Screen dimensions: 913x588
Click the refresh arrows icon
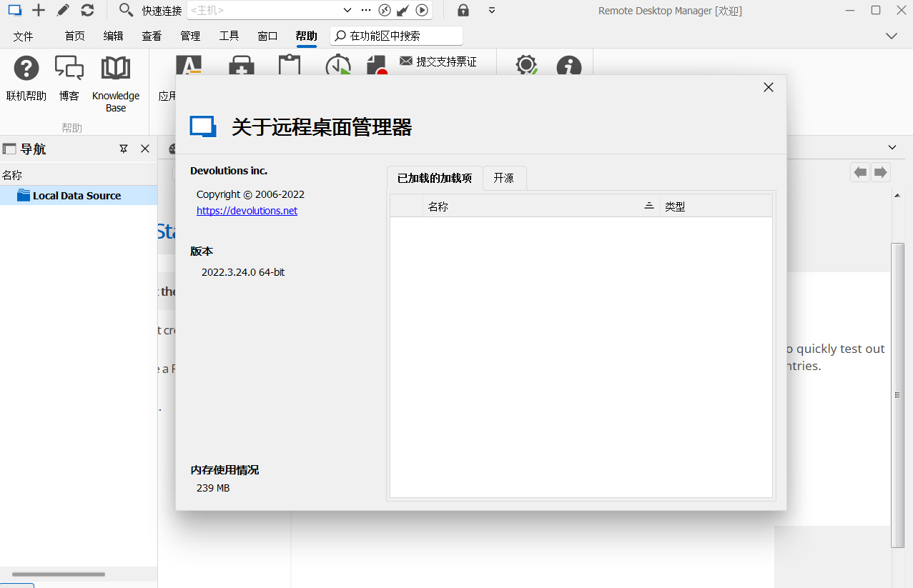click(87, 10)
